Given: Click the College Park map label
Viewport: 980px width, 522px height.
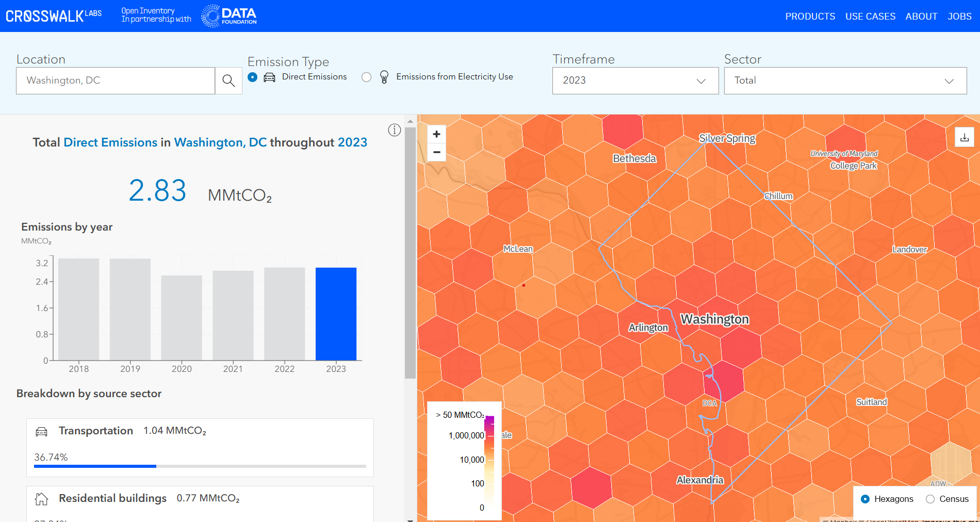Looking at the screenshot, I should tap(854, 166).
